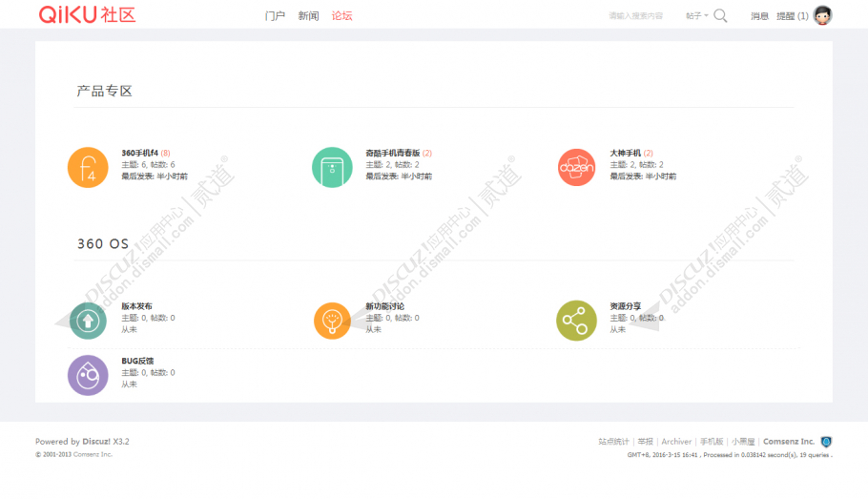The image size is (868, 499).
Task: Open the 版本发布 upload arrow icon
Action: pyautogui.click(x=88, y=321)
